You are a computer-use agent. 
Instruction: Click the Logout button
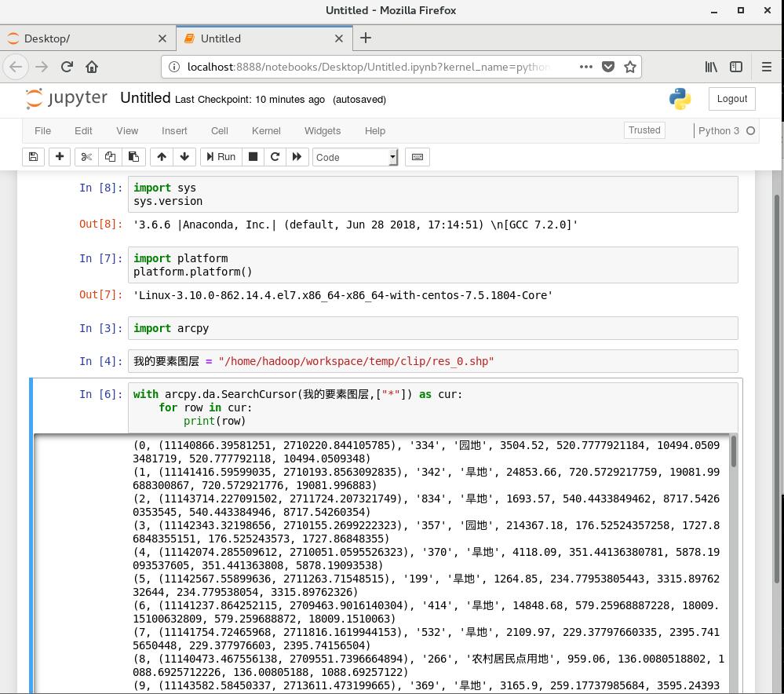tap(731, 99)
